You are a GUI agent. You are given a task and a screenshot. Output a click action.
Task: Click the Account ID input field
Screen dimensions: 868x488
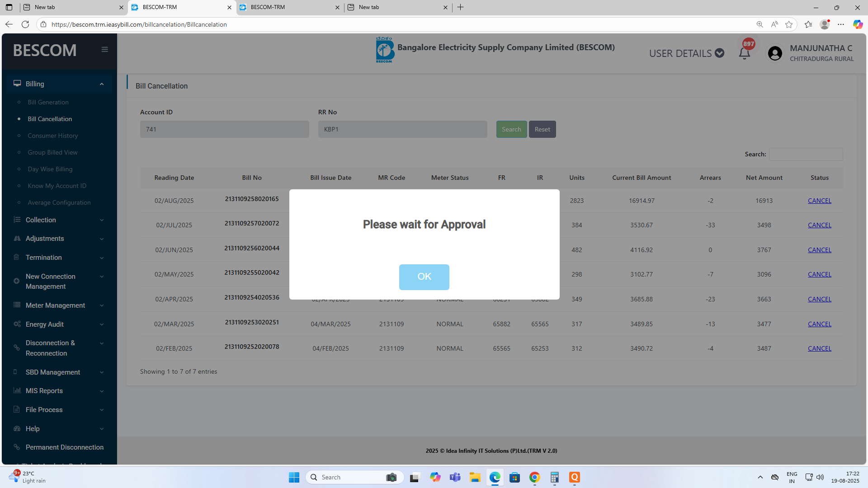224,129
